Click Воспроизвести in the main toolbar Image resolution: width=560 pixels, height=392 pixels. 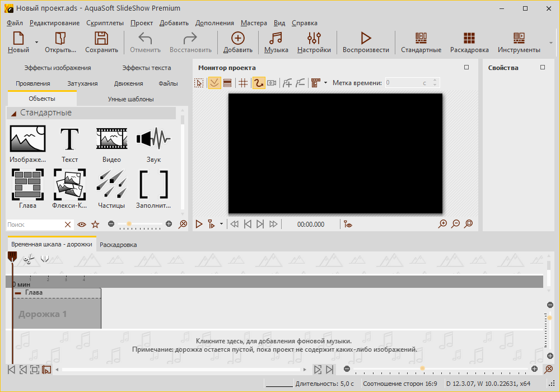pyautogui.click(x=366, y=42)
